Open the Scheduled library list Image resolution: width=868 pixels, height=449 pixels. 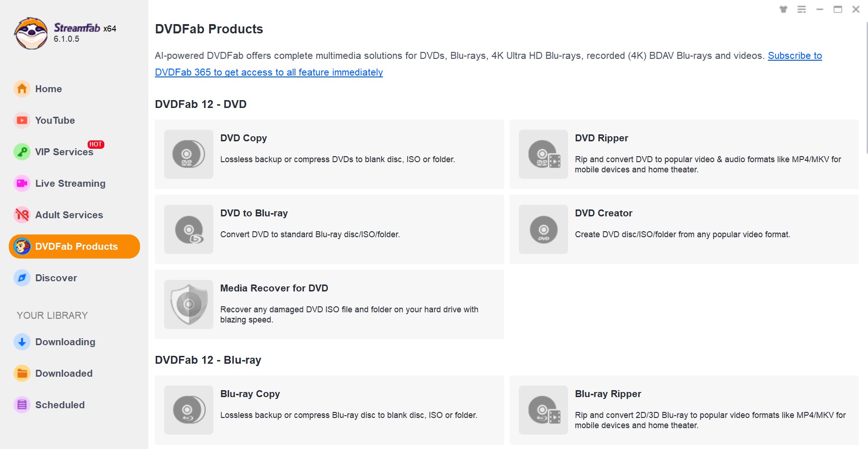pyautogui.click(x=74, y=405)
